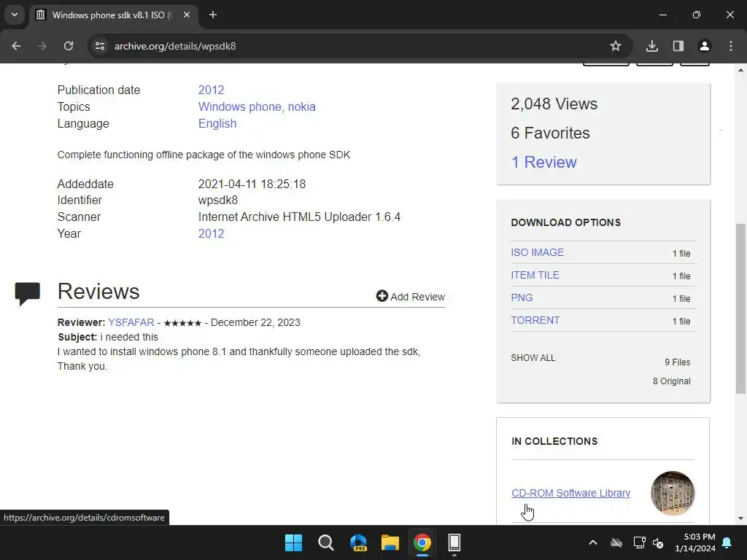747x560 pixels.
Task: Open a new tab with plus icon
Action: pos(213,15)
